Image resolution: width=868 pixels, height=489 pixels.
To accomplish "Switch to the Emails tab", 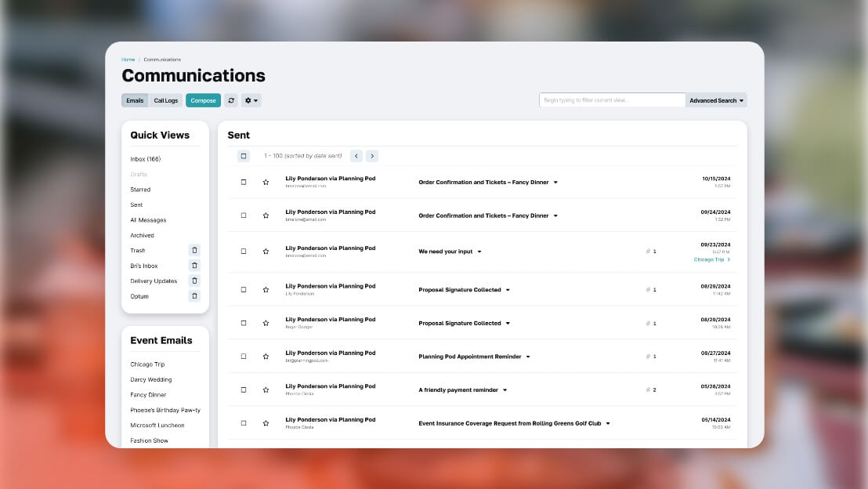I will (x=135, y=100).
